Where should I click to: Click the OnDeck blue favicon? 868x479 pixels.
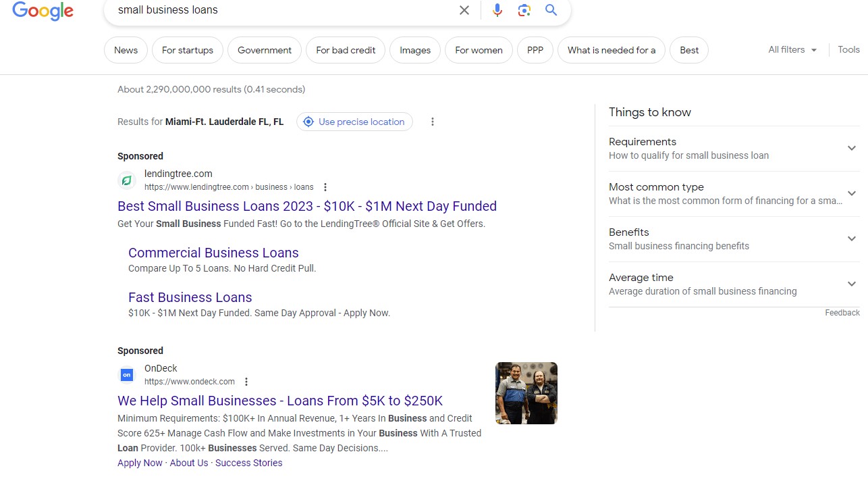tap(127, 375)
